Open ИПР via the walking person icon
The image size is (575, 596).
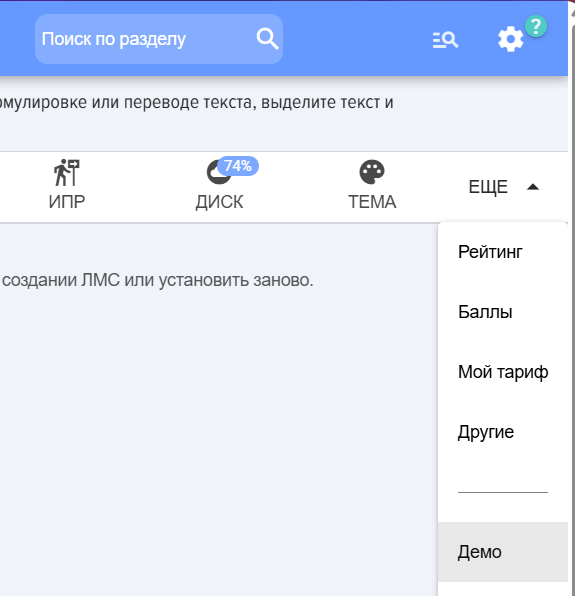(x=67, y=172)
